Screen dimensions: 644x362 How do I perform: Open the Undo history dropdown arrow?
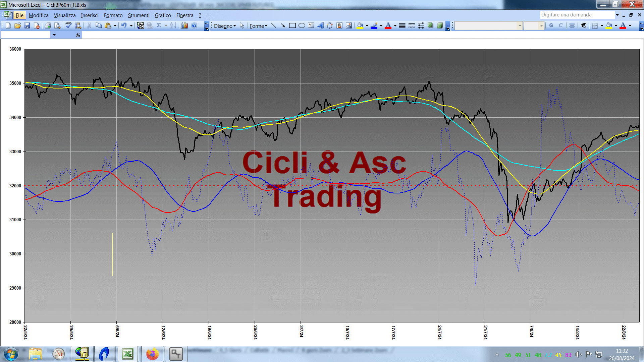tap(131, 25)
